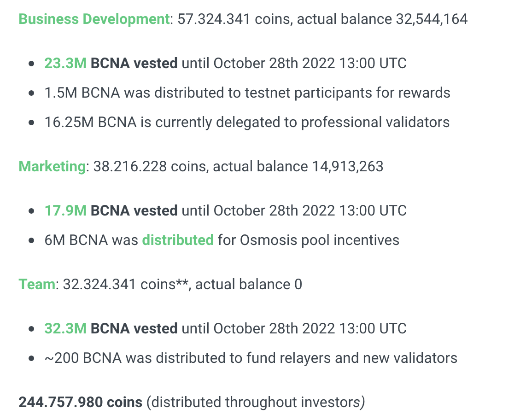Click the line about testnet participants rewards
This screenshot has width=526, height=420.
point(247,93)
